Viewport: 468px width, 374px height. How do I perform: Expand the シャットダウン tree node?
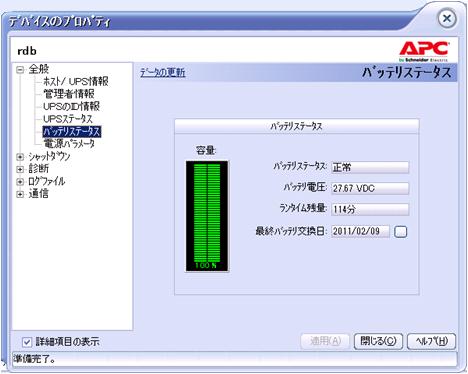(x=20, y=157)
